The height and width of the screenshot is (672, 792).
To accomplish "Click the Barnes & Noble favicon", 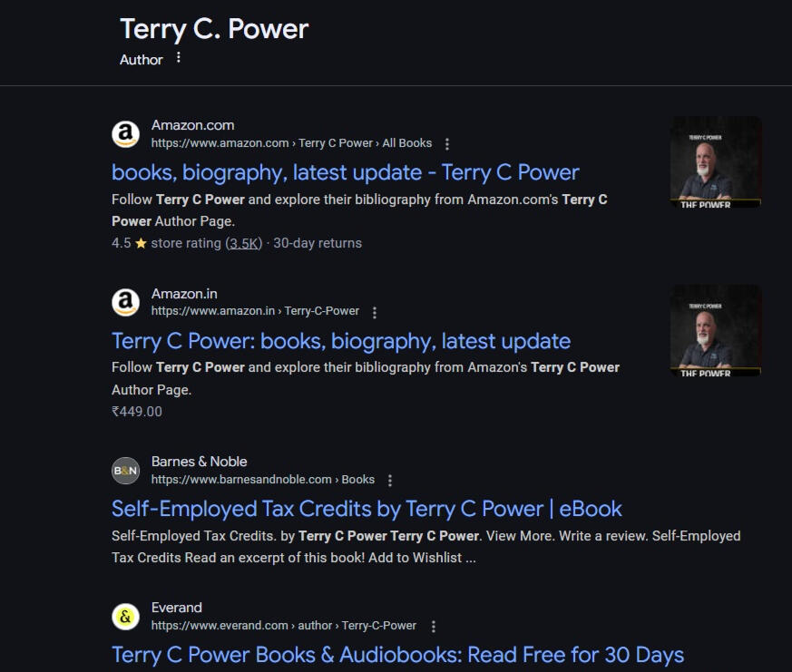I will click(x=125, y=471).
